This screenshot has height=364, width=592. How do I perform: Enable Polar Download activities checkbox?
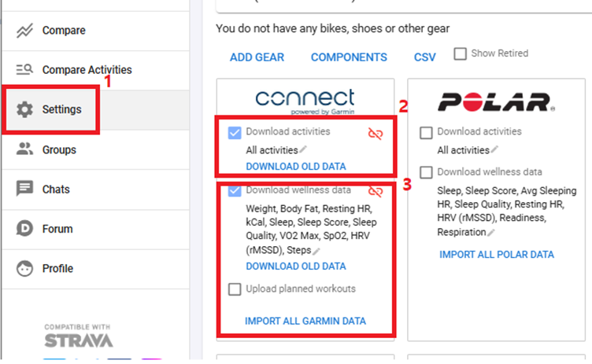click(427, 132)
